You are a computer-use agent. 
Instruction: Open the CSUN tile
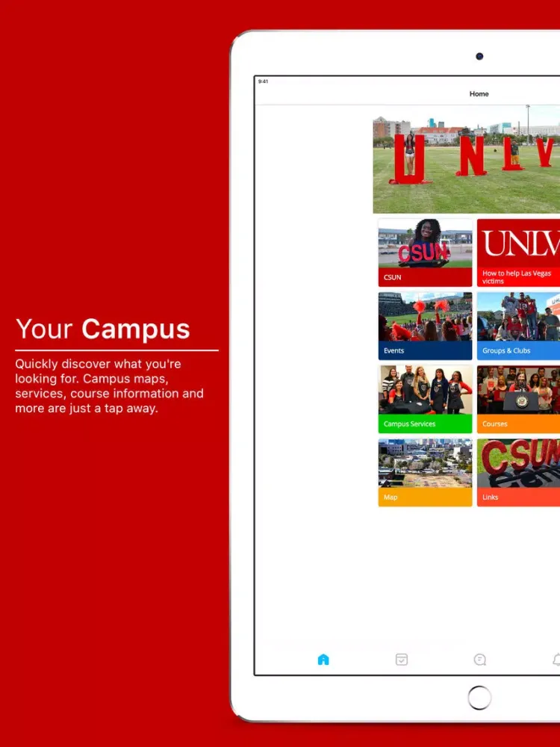point(426,252)
